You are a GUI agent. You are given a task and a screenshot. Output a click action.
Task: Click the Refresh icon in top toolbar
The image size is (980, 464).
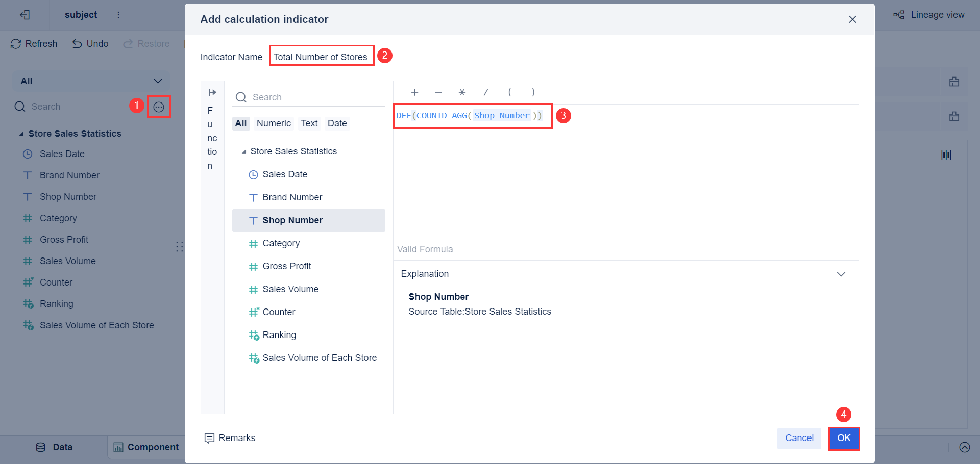click(x=15, y=43)
